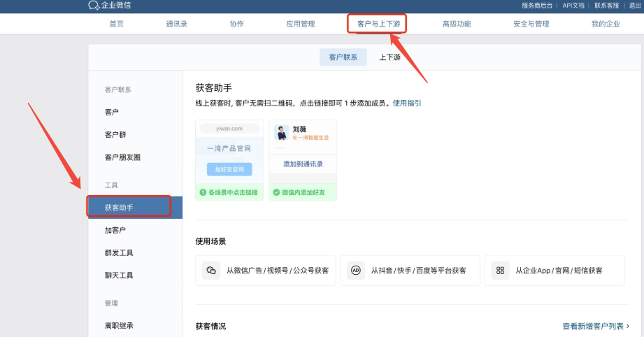Open the API文档 link
The height and width of the screenshot is (337, 644).
click(573, 6)
